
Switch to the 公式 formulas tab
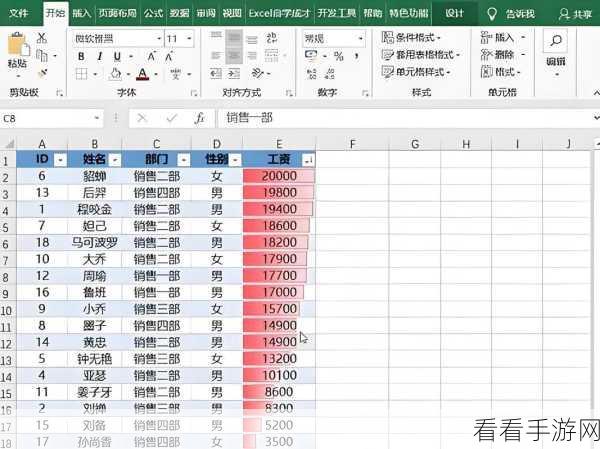(x=153, y=14)
